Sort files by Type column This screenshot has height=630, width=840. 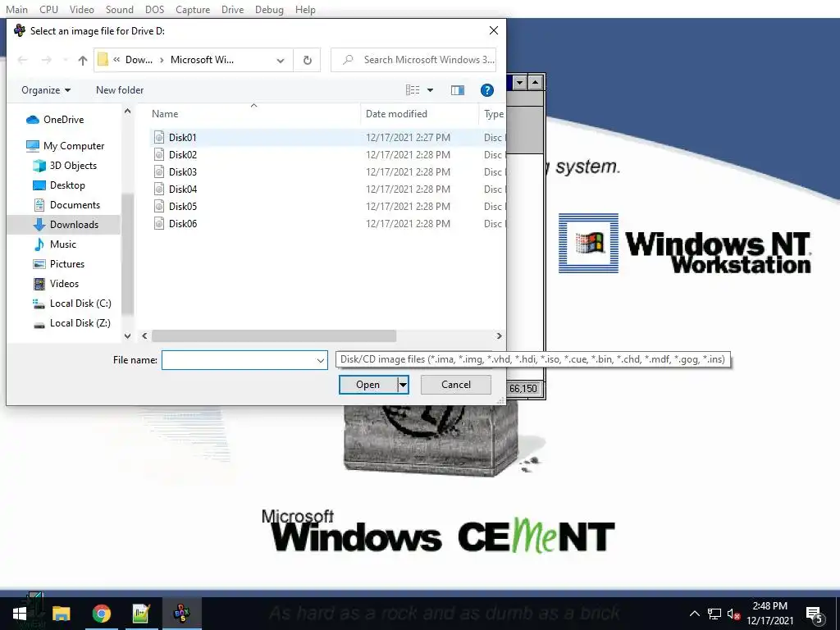click(x=493, y=113)
